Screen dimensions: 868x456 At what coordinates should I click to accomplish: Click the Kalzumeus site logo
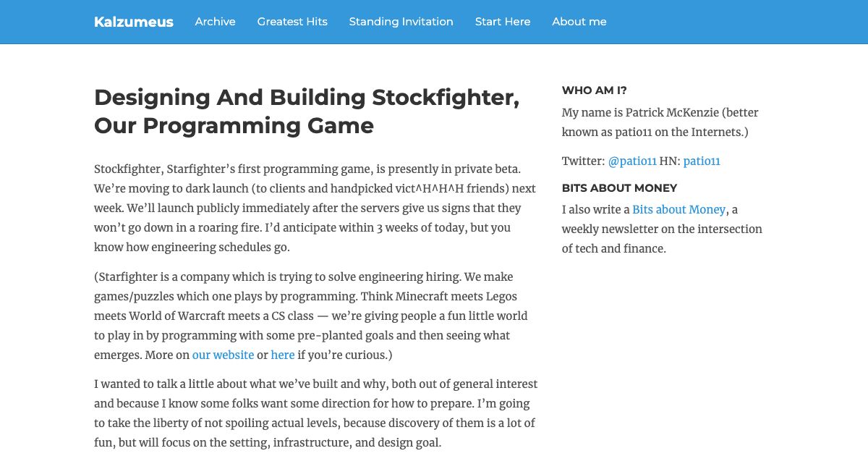coord(133,22)
